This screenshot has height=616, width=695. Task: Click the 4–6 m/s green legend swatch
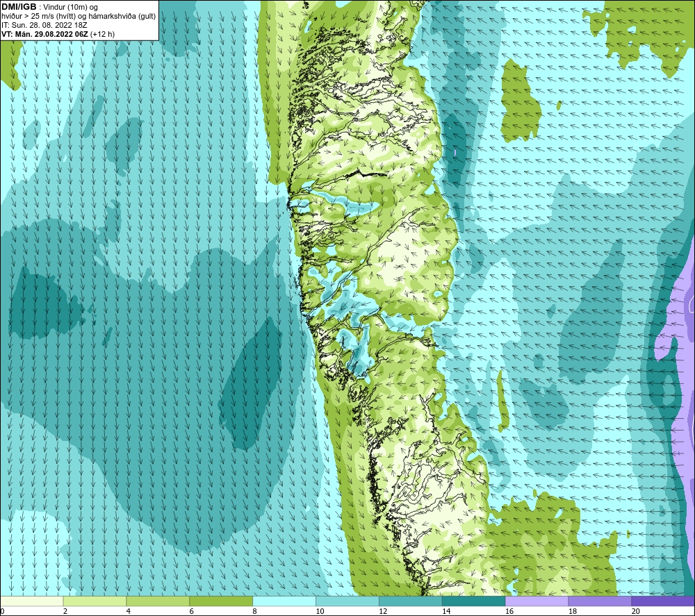[x=158, y=601]
